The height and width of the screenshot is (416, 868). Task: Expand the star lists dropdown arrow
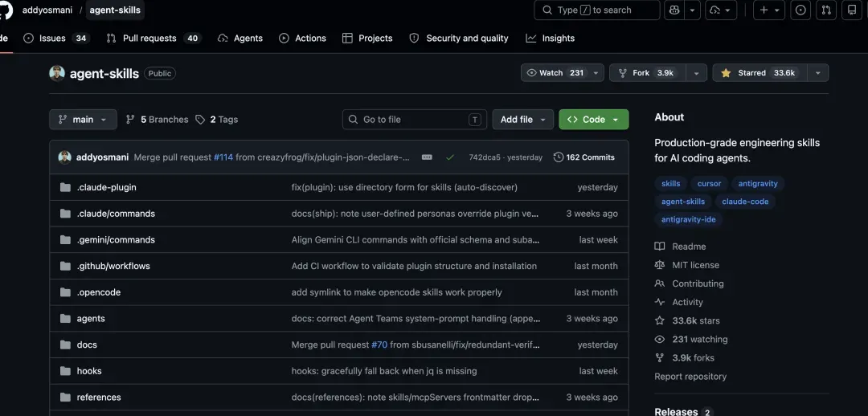point(818,73)
